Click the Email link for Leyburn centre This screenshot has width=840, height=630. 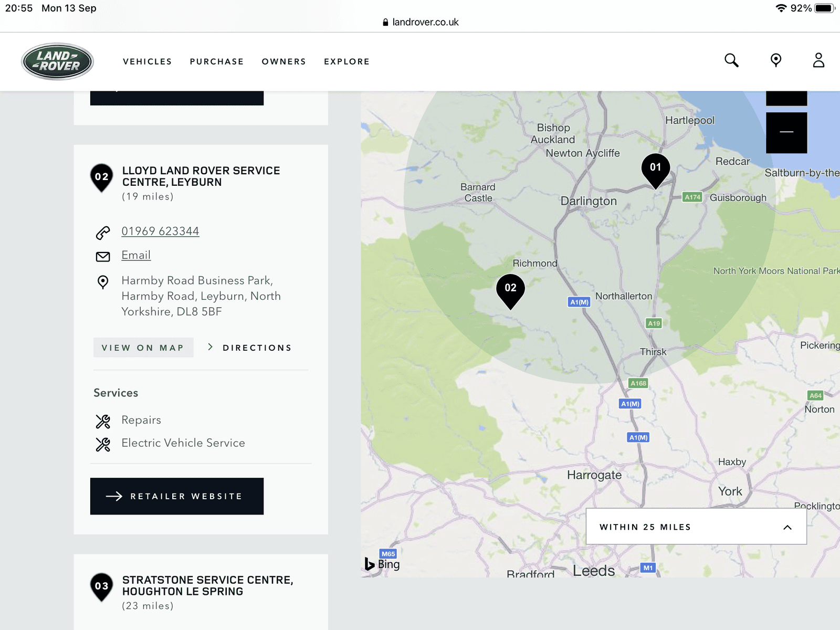pyautogui.click(x=136, y=255)
